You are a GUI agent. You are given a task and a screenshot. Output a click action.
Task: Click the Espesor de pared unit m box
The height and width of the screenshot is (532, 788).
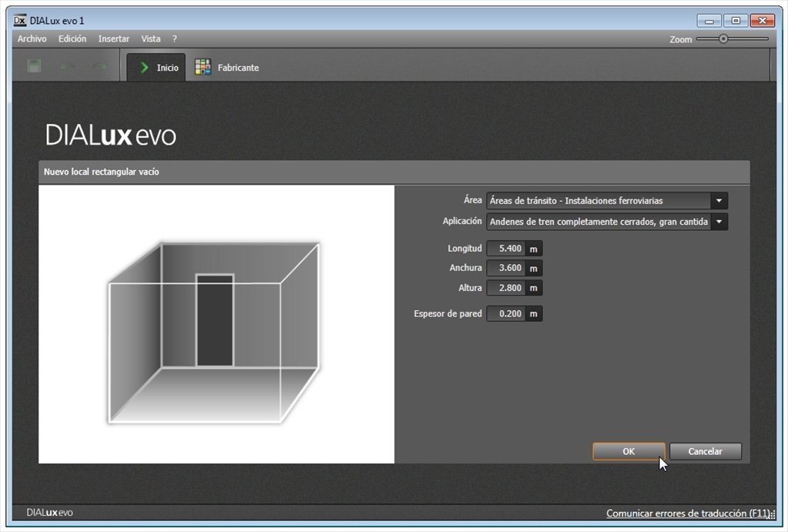click(x=534, y=313)
